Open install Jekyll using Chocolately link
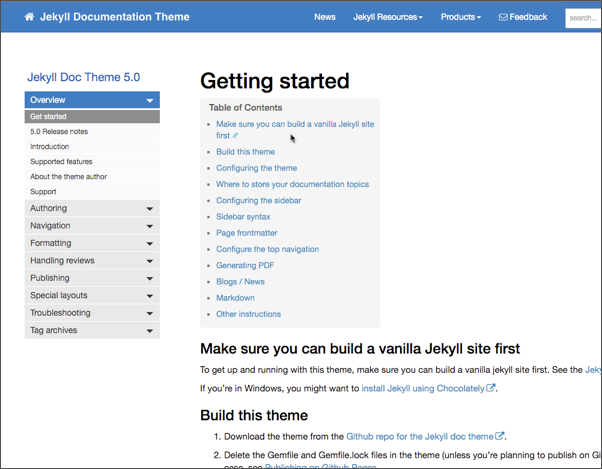Viewport: 602px width, 469px height. (x=423, y=388)
